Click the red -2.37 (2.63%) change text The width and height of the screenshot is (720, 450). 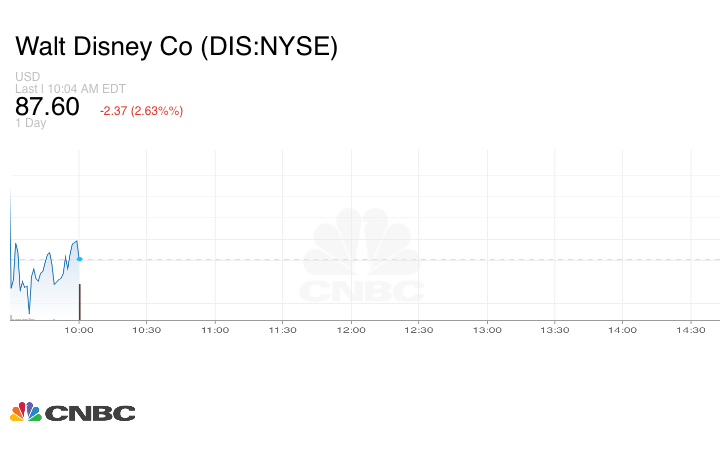pos(141,111)
